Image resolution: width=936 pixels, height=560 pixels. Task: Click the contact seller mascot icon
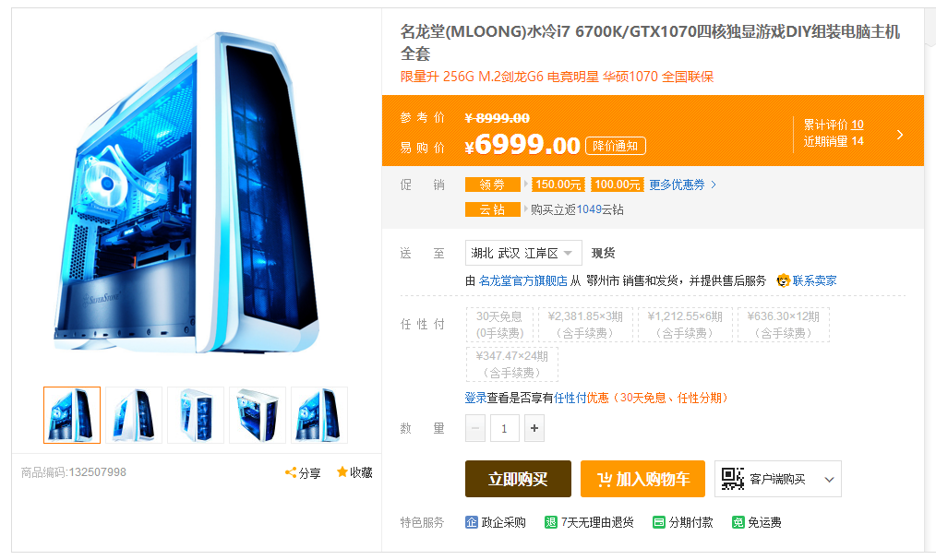pos(783,280)
